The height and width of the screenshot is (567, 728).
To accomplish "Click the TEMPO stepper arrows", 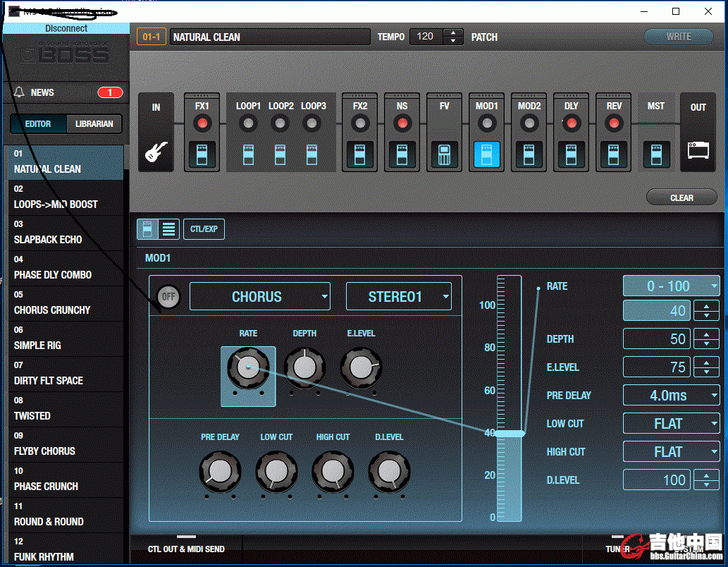I will point(453,37).
